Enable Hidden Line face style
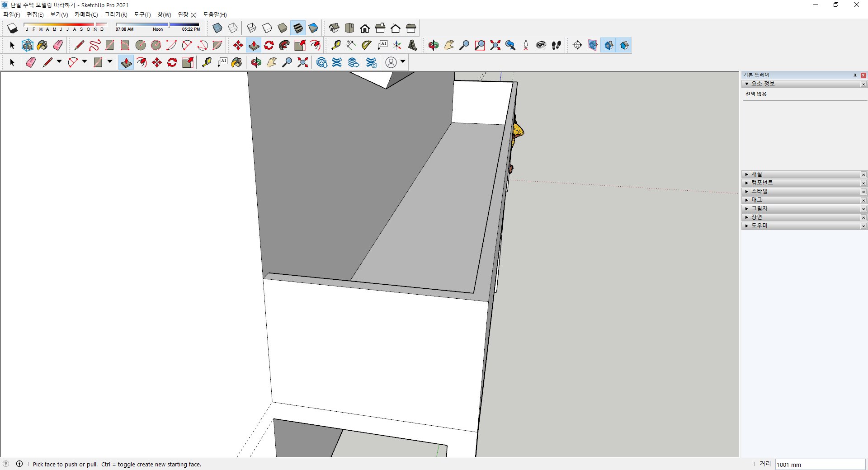This screenshot has width=868, height=470. click(267, 28)
